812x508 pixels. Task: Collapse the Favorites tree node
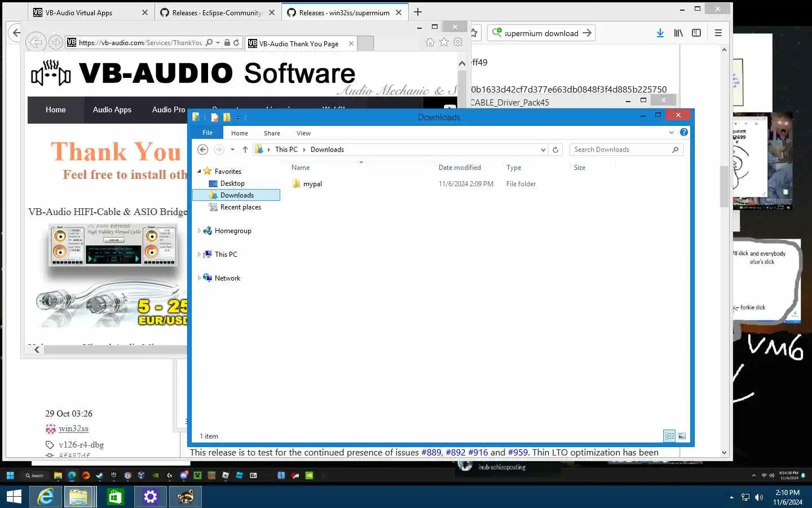199,171
